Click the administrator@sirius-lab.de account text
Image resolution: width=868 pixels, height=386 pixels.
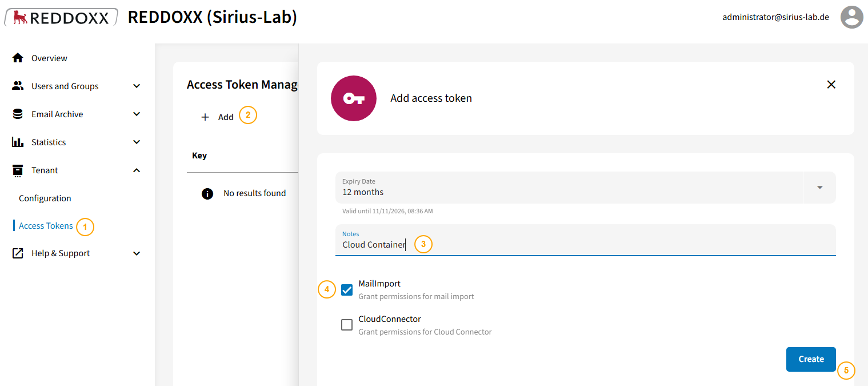pos(775,17)
